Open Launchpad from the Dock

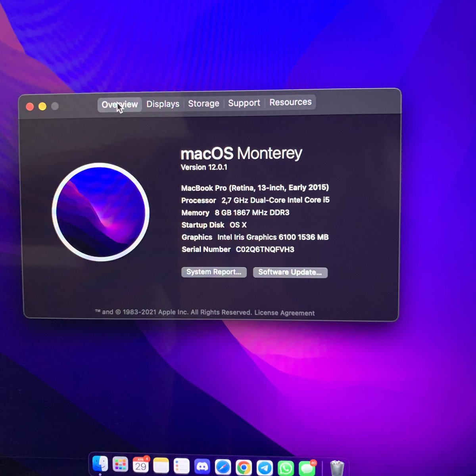(x=120, y=464)
